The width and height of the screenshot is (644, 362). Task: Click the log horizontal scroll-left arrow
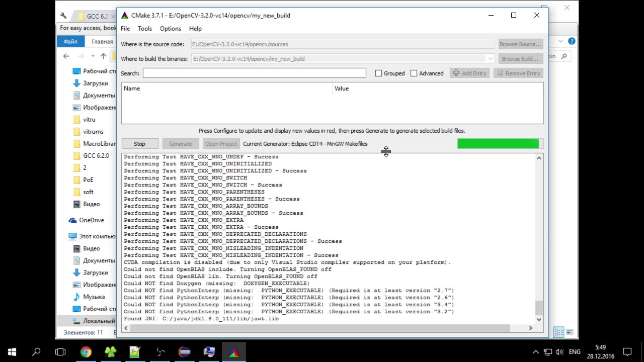(126, 328)
